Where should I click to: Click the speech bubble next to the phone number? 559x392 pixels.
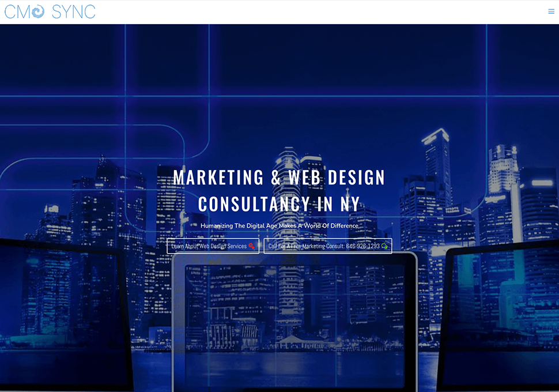[x=384, y=246]
